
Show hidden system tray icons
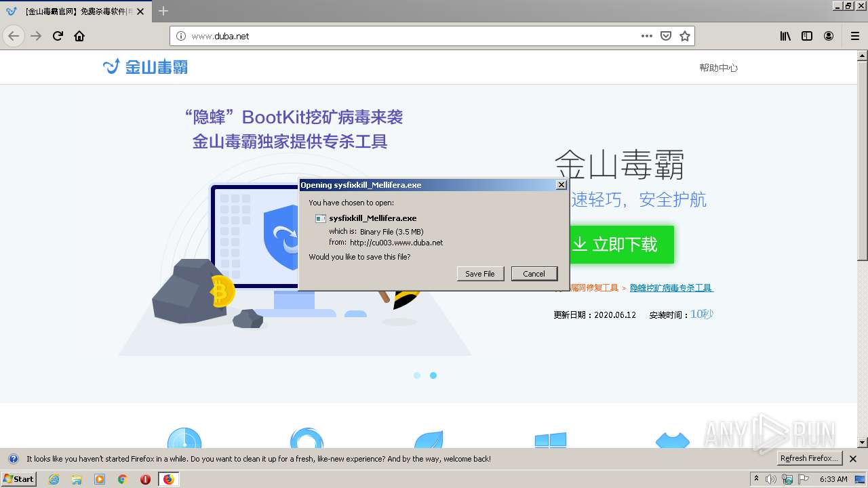coord(757,479)
